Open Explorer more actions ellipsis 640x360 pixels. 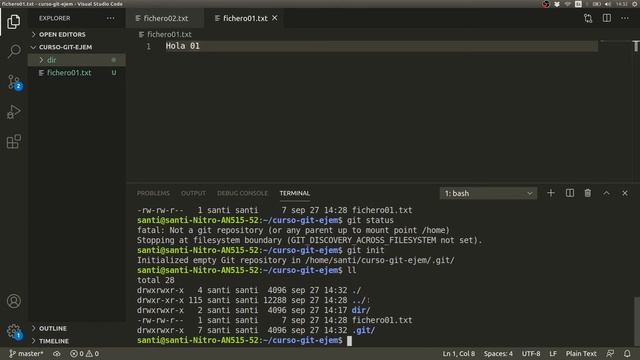click(111, 18)
